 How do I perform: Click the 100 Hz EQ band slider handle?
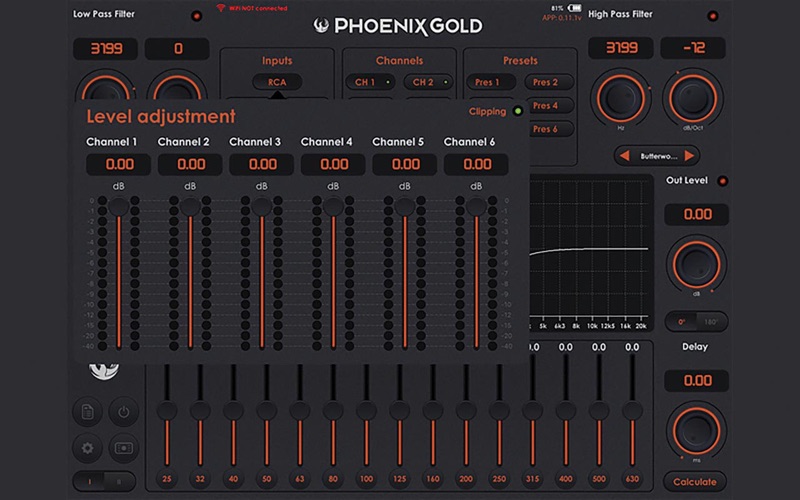pos(366,411)
